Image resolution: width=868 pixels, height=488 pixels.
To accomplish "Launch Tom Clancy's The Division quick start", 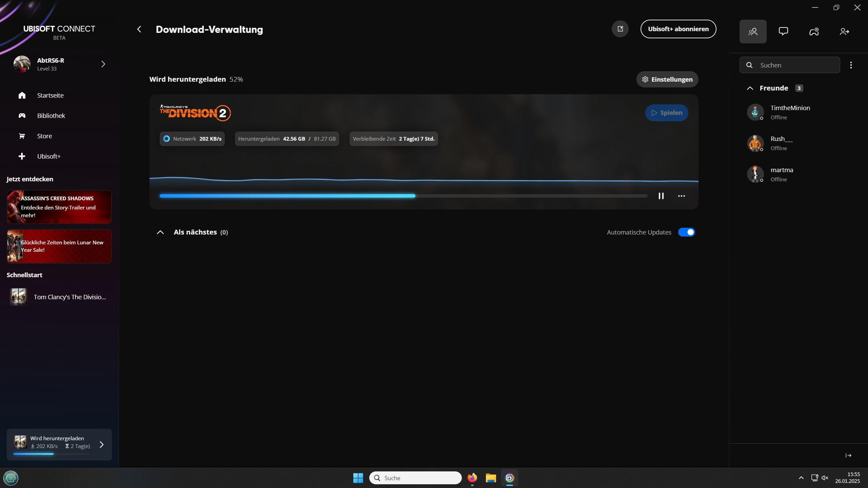I will [x=59, y=297].
